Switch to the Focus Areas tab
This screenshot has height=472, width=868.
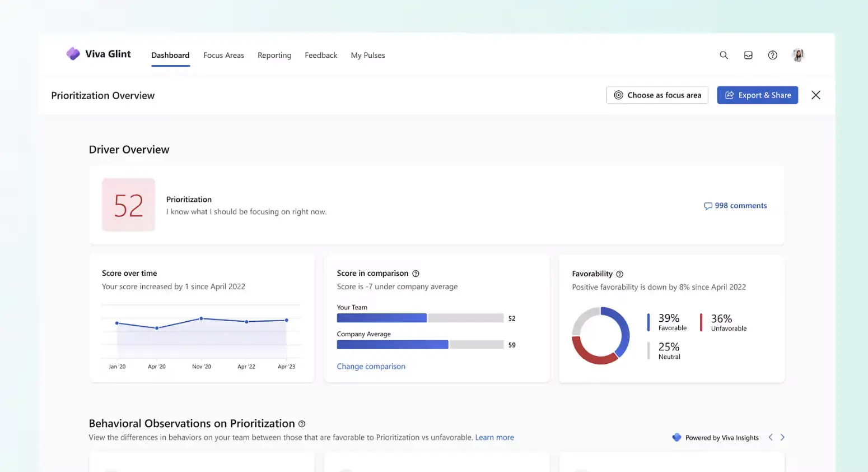click(x=223, y=55)
